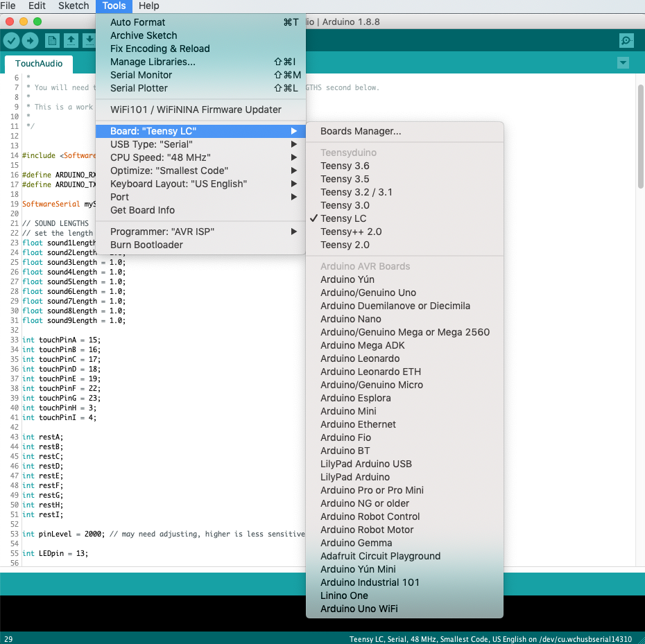
Task: Select Serial Plotter menu item
Action: 200,88
